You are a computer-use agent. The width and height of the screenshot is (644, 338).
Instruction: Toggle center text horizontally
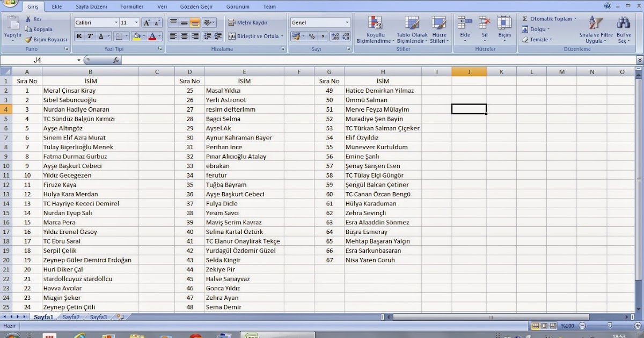tap(184, 36)
